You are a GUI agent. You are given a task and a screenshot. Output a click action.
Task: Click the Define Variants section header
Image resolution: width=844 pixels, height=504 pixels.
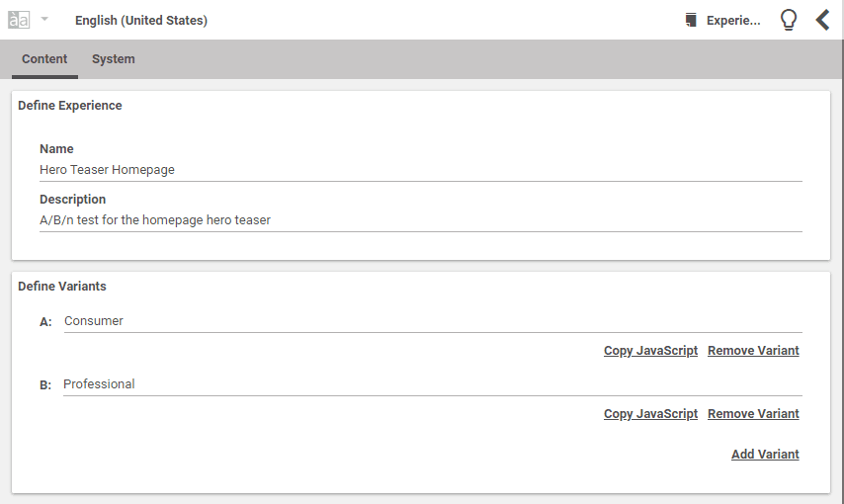(62, 287)
